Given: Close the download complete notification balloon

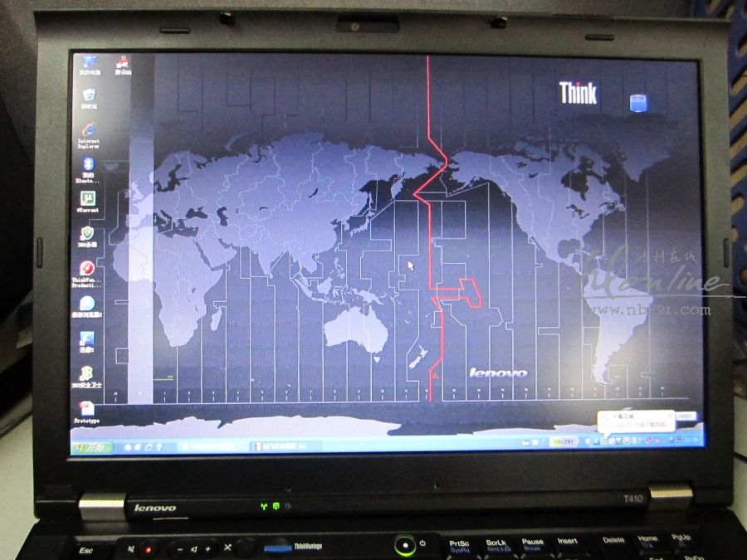Looking at the screenshot, I should (x=671, y=416).
